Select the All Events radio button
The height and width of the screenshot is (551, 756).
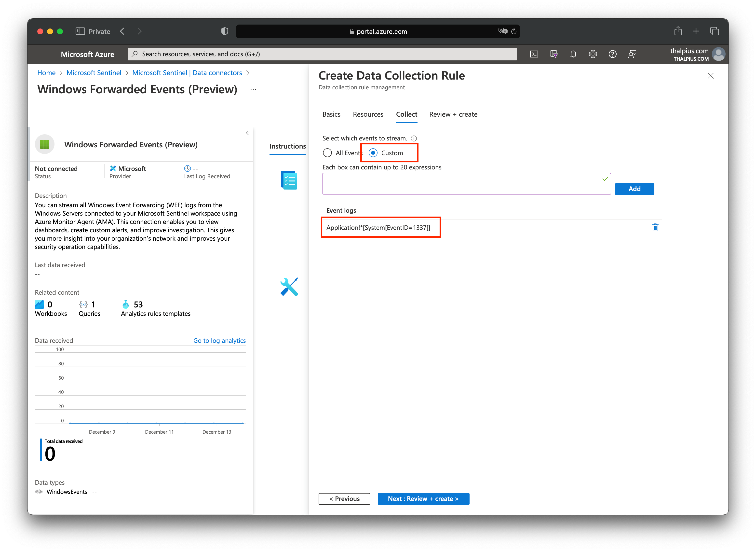pos(327,153)
